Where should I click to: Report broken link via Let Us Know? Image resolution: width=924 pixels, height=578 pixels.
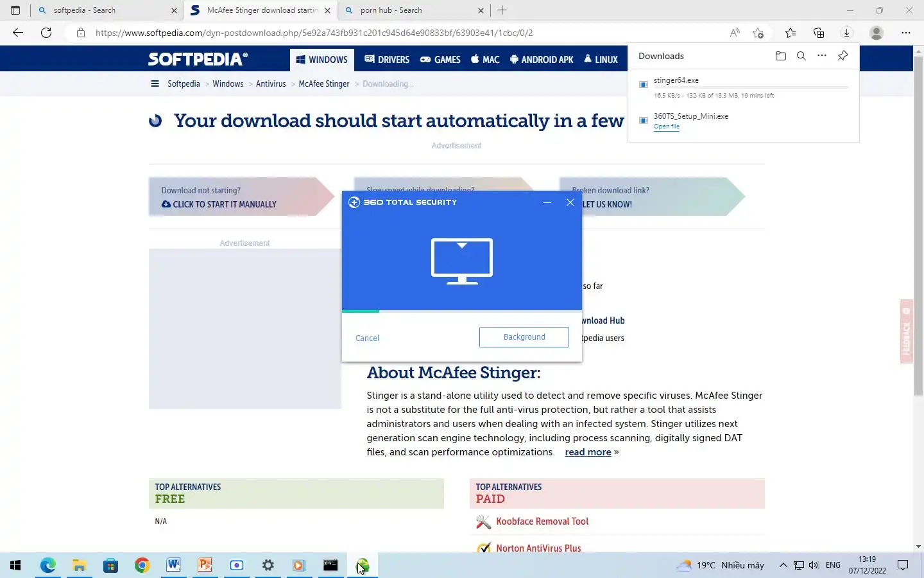[607, 204]
